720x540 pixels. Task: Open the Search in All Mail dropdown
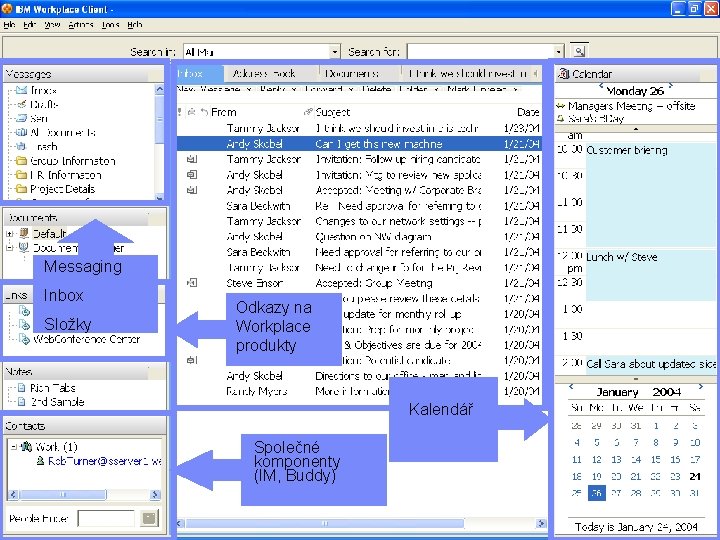tap(335, 51)
